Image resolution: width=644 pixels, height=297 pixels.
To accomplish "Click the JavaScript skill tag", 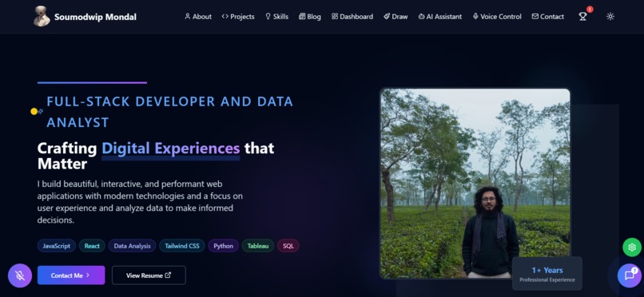I will click(x=56, y=246).
